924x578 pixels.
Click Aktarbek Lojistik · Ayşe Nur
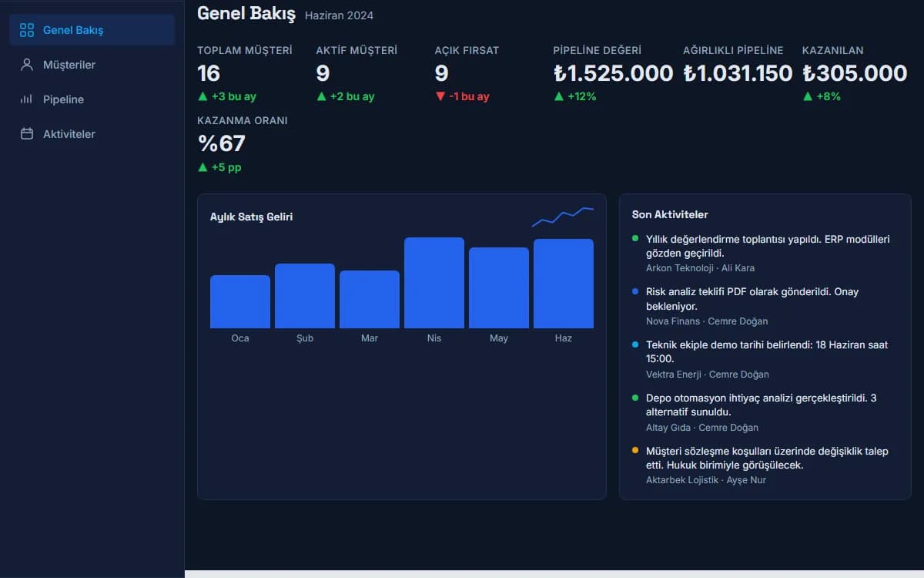706,480
